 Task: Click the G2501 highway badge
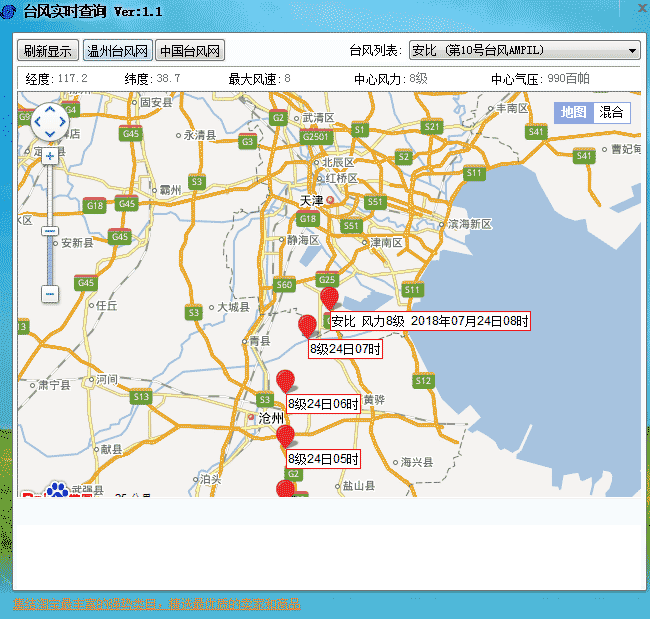(315, 136)
